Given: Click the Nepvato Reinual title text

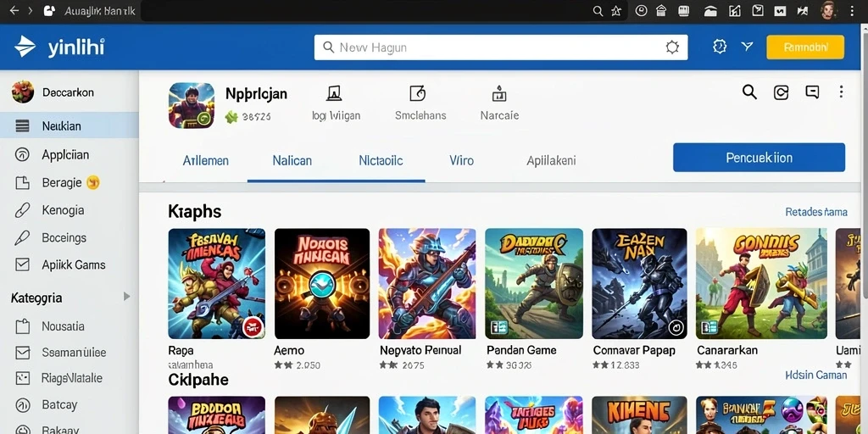Looking at the screenshot, I should [420, 350].
